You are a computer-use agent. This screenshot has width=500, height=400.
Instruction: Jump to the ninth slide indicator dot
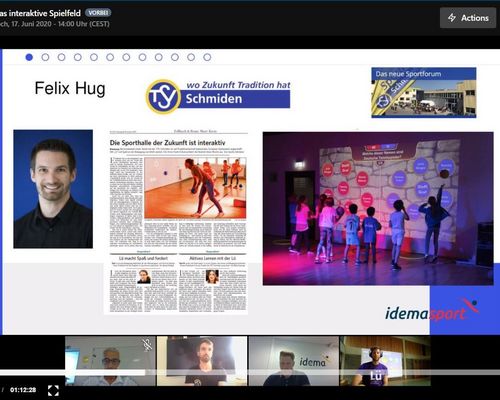pos(159,57)
